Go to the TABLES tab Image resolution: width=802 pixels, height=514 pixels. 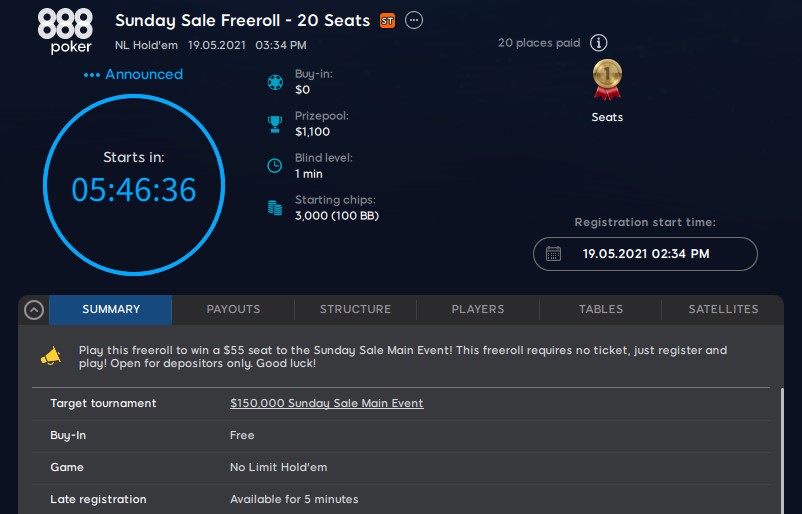pos(601,310)
